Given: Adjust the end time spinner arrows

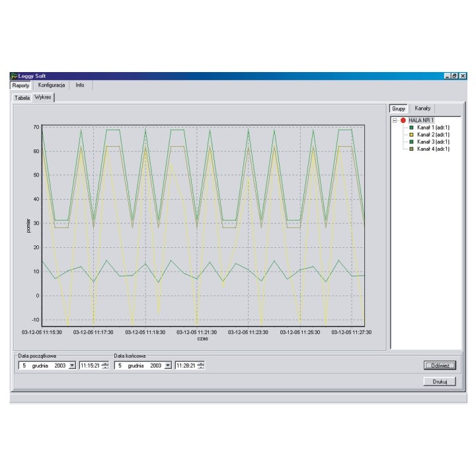Looking at the screenshot, I should tap(201, 366).
